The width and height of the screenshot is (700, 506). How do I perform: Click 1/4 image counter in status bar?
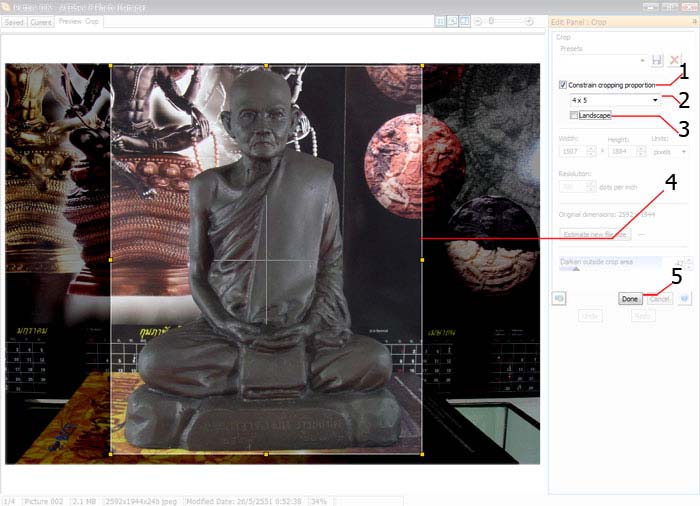click(9, 502)
